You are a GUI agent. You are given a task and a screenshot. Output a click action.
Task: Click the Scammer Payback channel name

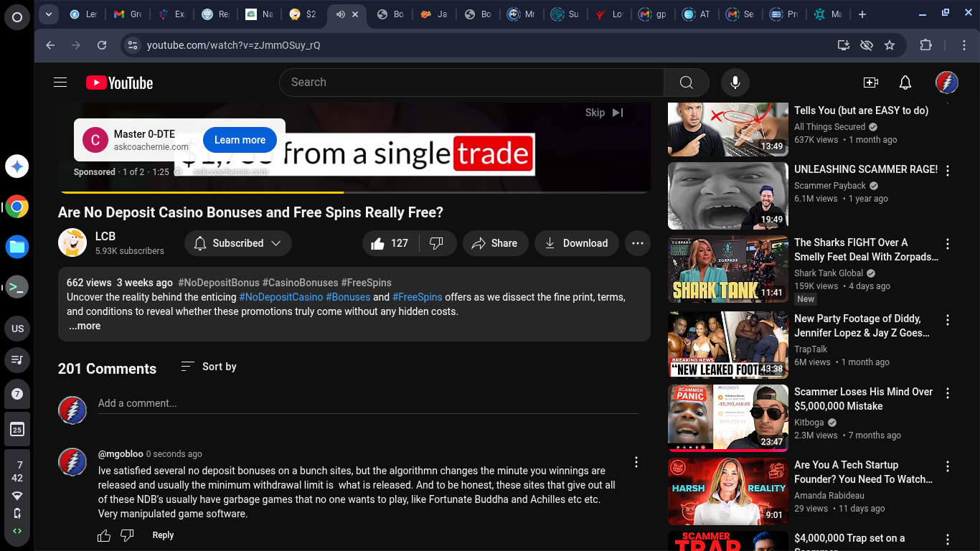coord(830,185)
